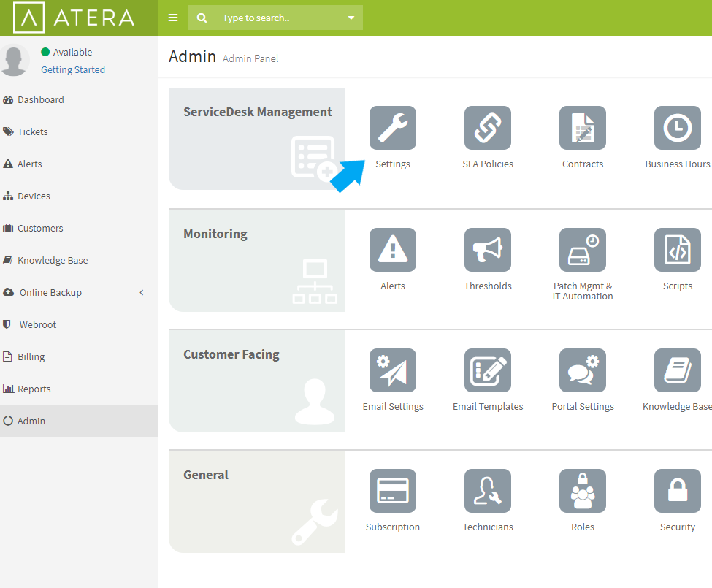Open Portal Settings chat-bubbles icon

(x=583, y=370)
